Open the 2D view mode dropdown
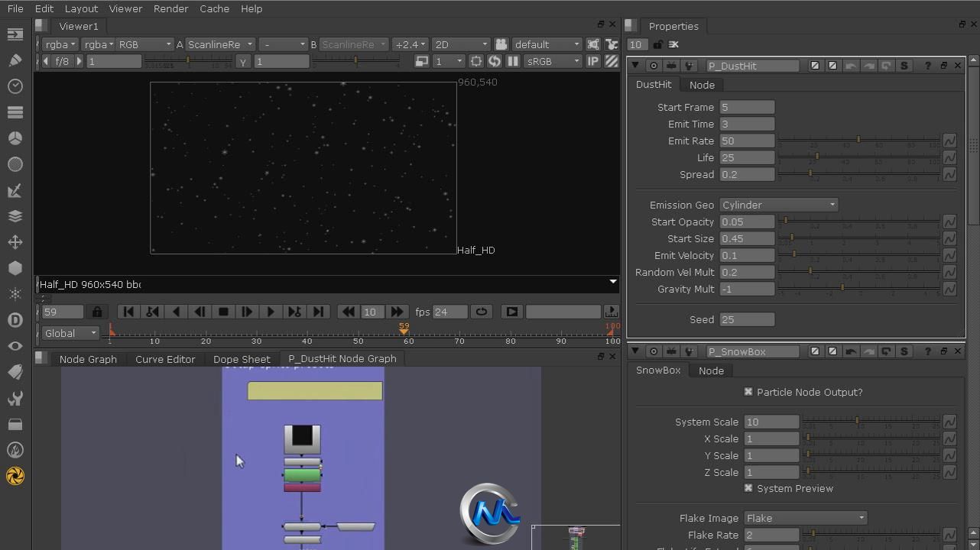This screenshot has width=980, height=550. coord(460,44)
